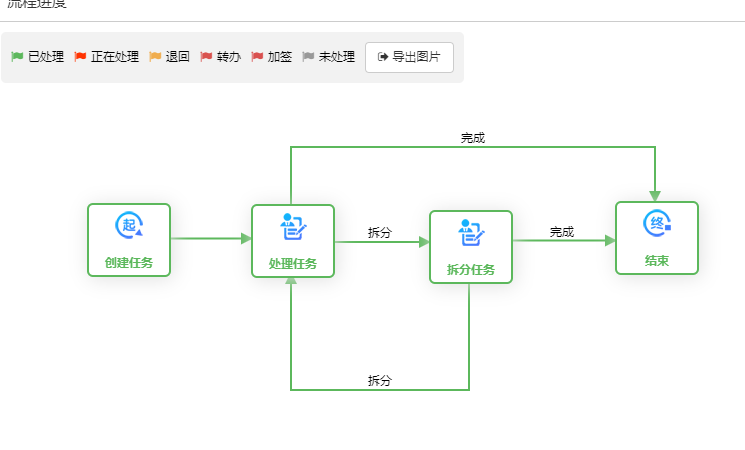This screenshot has height=450, width=745.
Task: Click the red 正在处理 flag icon
Action: point(80,57)
